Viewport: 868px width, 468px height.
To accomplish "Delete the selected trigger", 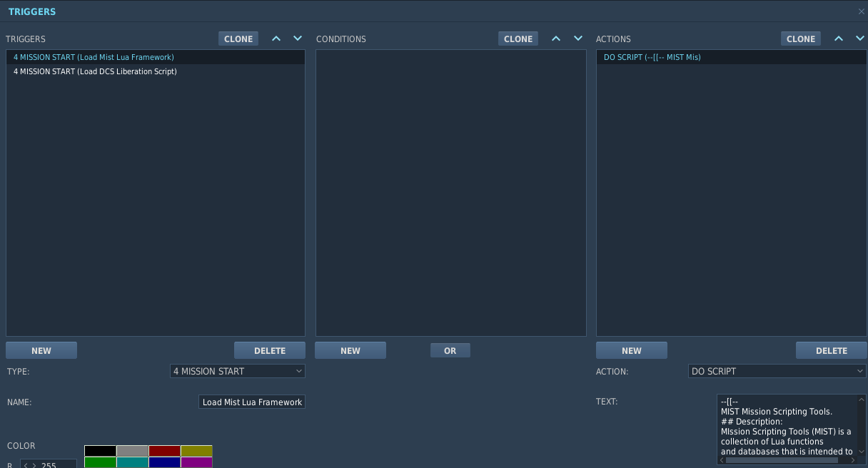I will coord(270,350).
